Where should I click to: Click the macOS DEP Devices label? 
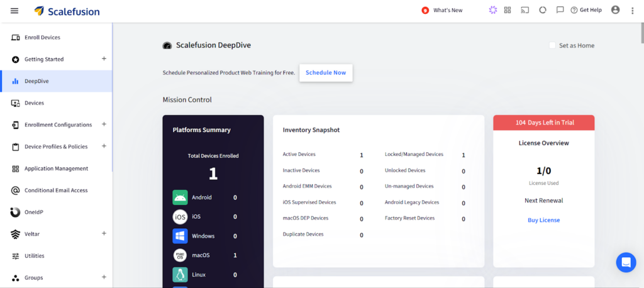click(306, 218)
